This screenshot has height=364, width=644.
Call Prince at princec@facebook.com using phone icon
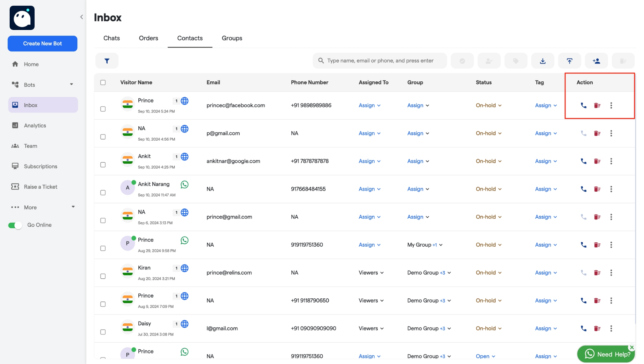coord(584,105)
